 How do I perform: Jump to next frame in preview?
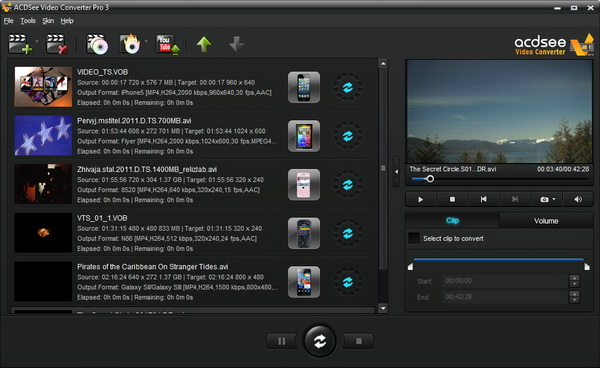pyautogui.click(x=515, y=199)
